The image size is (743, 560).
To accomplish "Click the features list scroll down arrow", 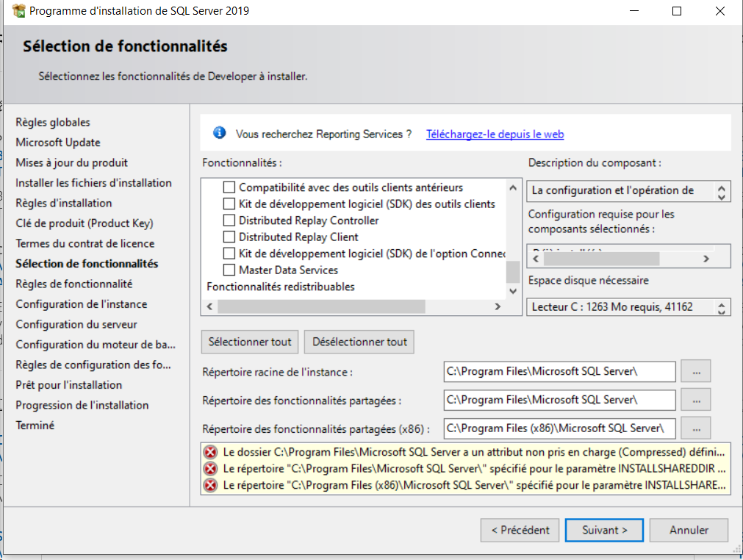I will pos(513,291).
